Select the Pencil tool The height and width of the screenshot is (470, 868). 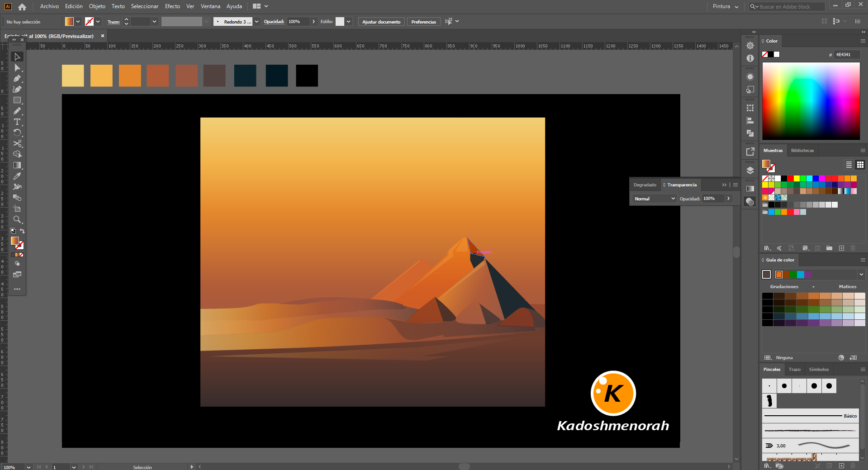[17, 111]
